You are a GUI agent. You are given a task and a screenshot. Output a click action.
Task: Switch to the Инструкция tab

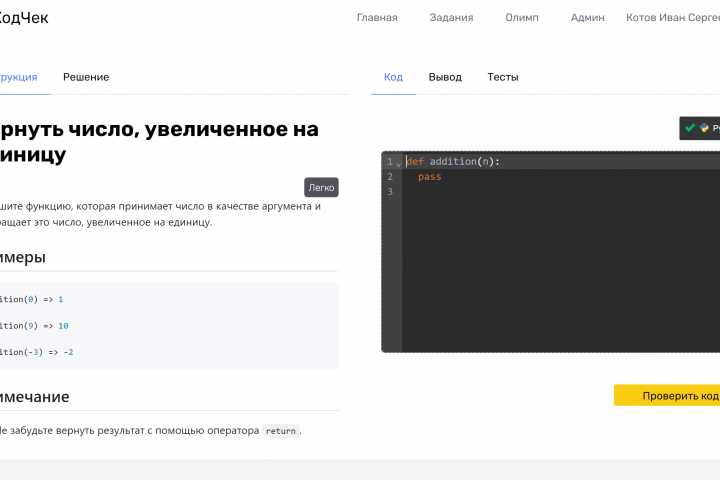pos(19,77)
